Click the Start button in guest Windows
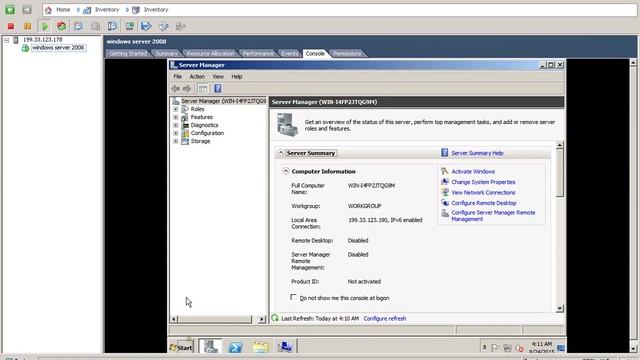This screenshot has width=640, height=360. click(181, 347)
